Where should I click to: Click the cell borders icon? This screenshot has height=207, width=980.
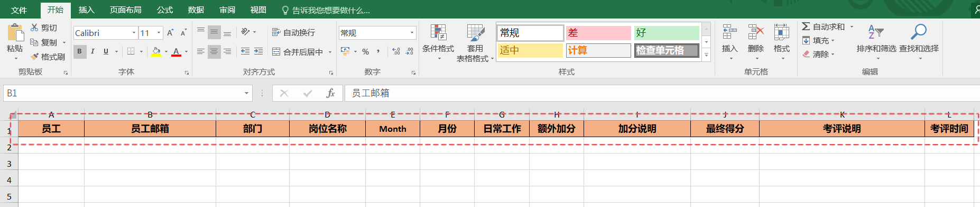131,51
